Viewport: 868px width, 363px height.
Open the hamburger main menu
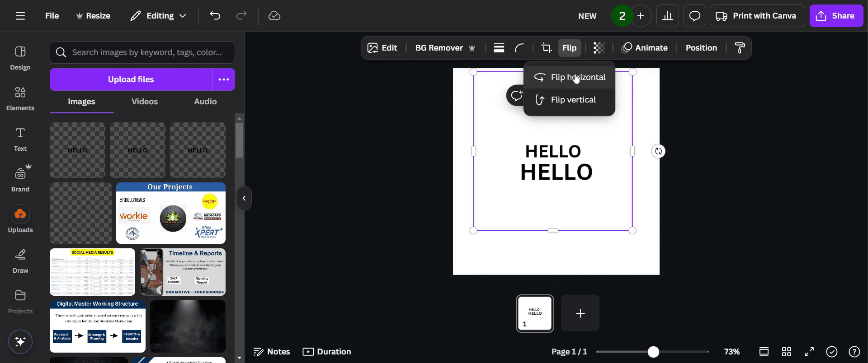tap(20, 16)
